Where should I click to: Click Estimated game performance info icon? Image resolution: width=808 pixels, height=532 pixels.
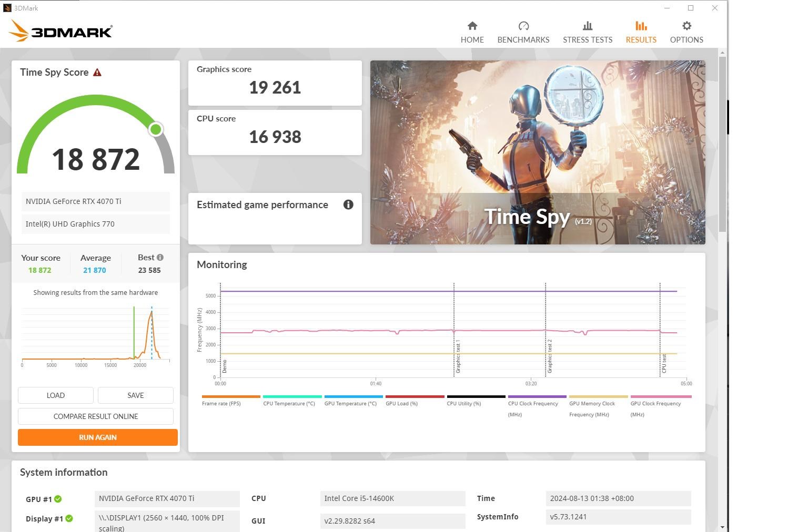348,204
